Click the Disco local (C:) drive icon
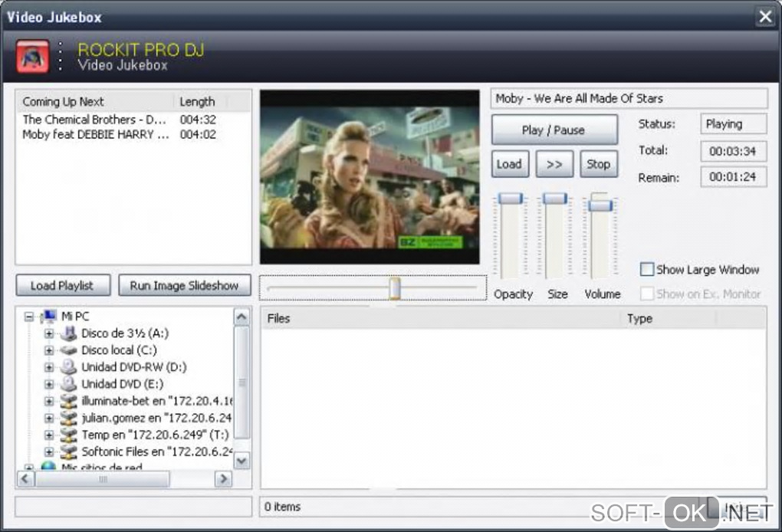 (x=68, y=350)
